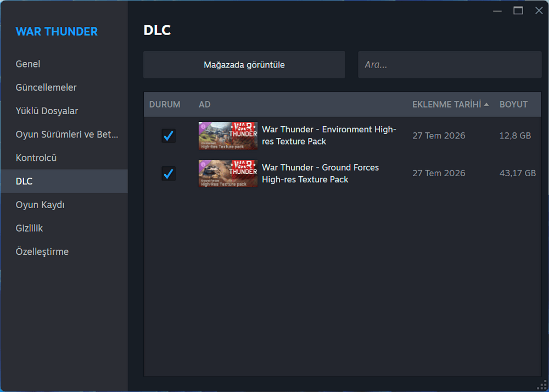Open Oyun Sürümleri ve Beta section
549x392 pixels.
[64, 135]
